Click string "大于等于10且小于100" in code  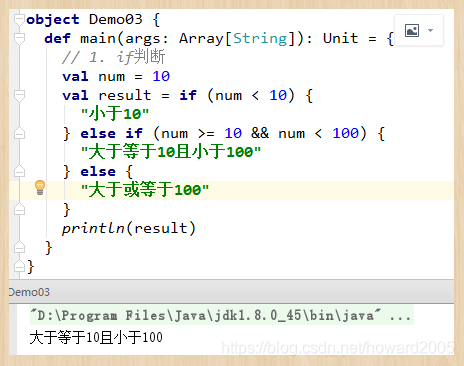pyautogui.click(x=171, y=152)
